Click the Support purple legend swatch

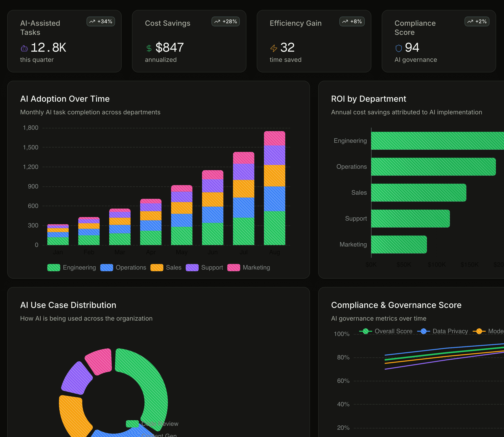click(x=192, y=267)
